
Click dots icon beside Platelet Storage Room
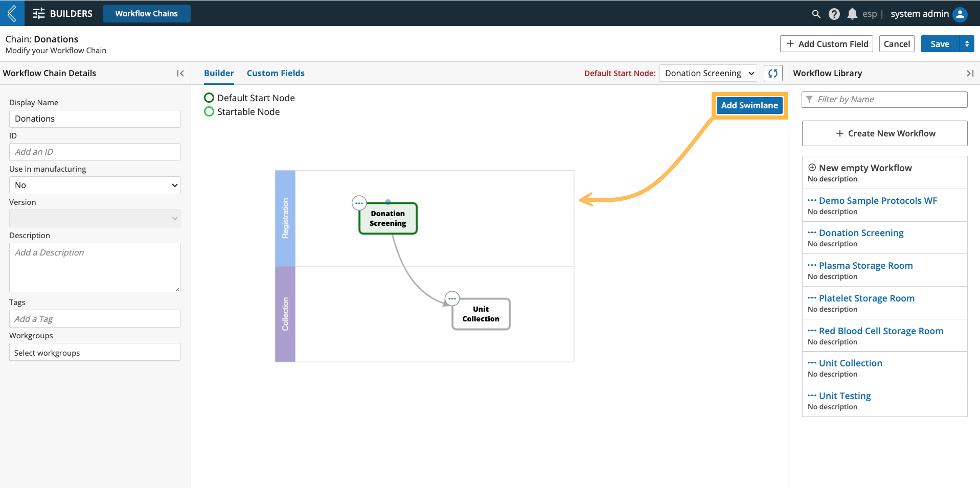click(812, 298)
